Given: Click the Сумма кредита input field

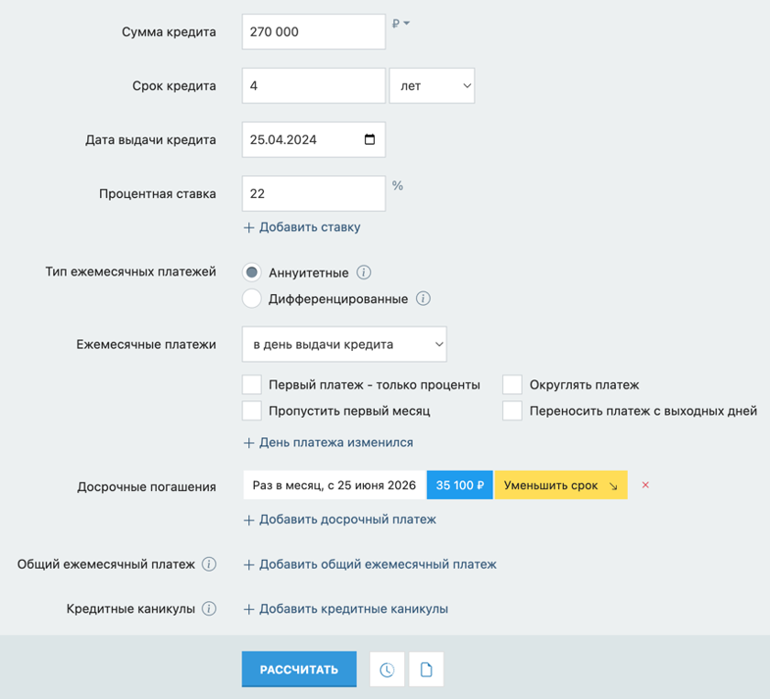Looking at the screenshot, I should coord(313,32).
